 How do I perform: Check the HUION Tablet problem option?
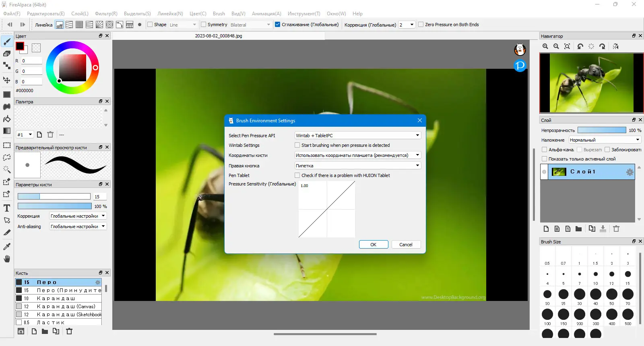297,175
